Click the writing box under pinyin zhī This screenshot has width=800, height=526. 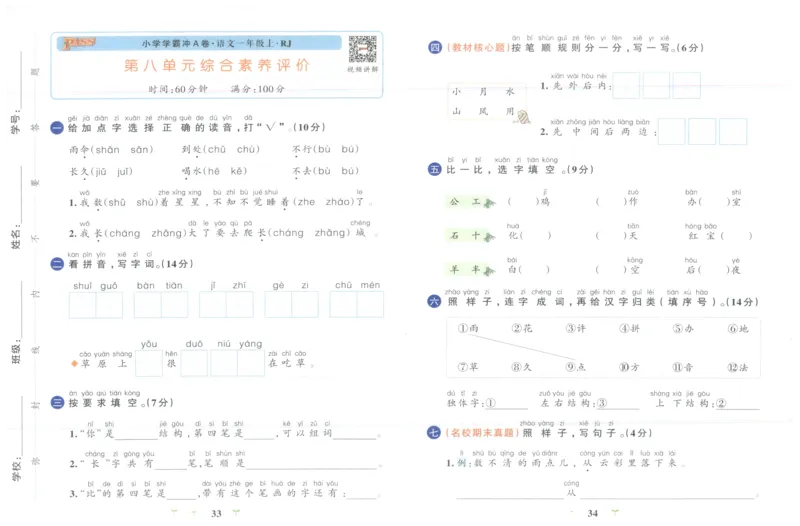tap(240, 305)
